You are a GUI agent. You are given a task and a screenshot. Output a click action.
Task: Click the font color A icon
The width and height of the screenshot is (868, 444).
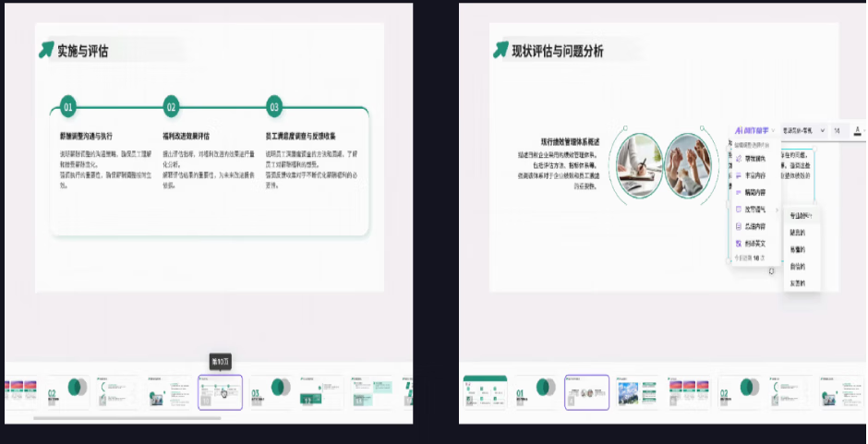pos(858,131)
